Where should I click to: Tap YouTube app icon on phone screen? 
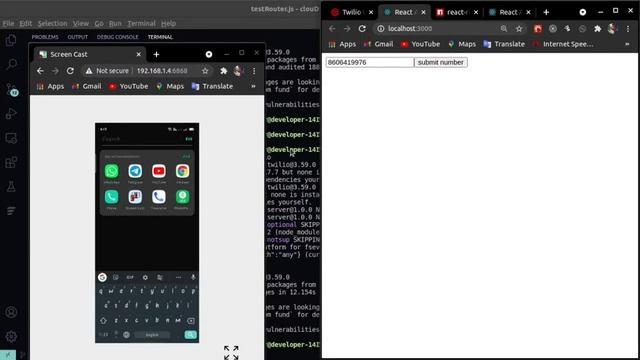tap(159, 171)
